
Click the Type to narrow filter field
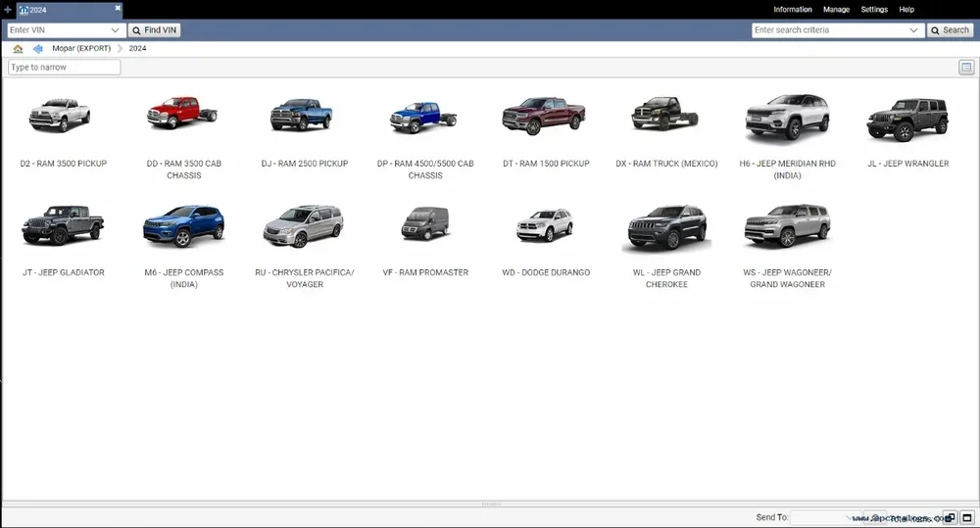tap(64, 68)
